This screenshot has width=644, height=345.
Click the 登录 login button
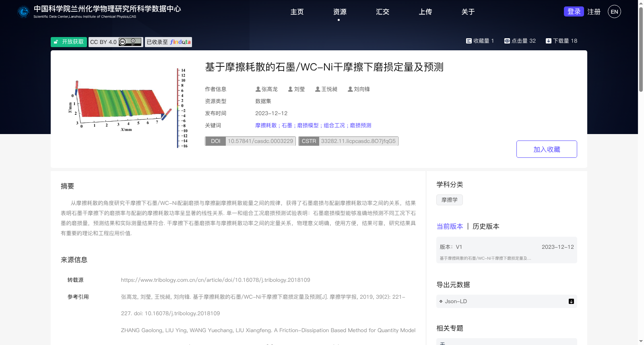click(574, 11)
